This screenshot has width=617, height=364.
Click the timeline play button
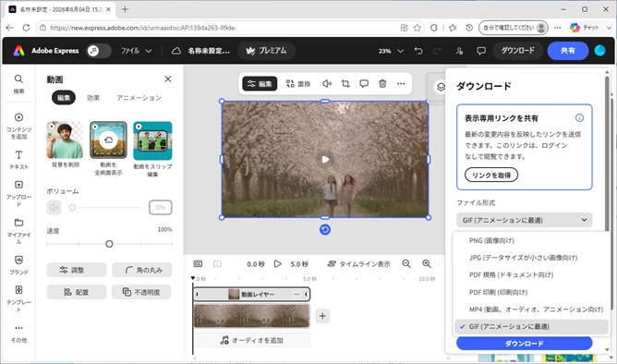click(278, 263)
